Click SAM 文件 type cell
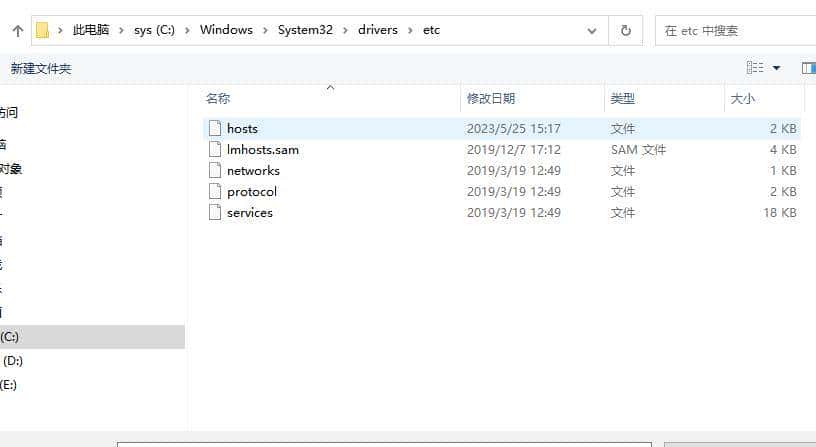The width and height of the screenshot is (816, 447). 638,150
